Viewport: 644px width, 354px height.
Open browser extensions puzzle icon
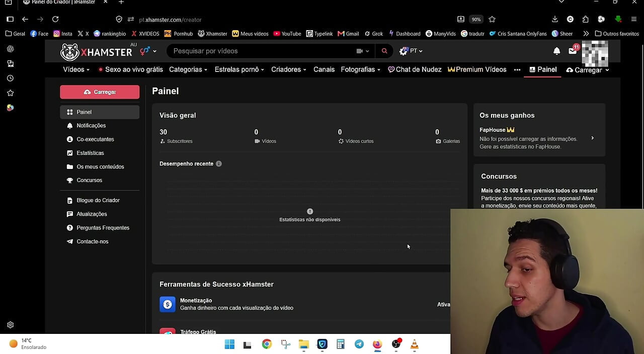[585, 19]
